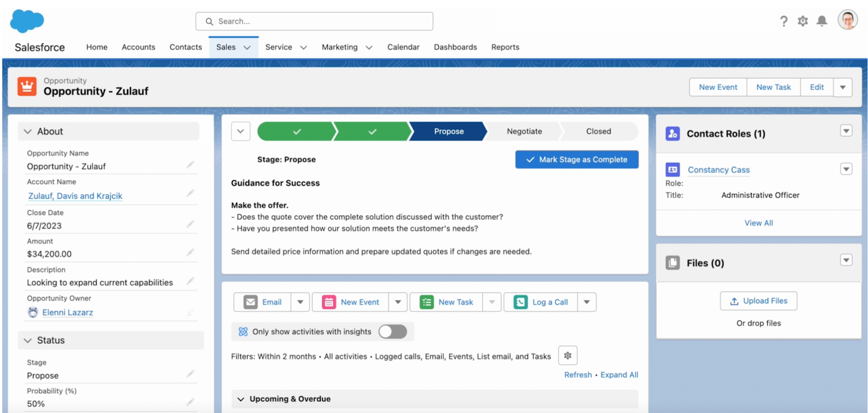Click the Salesforce cloud logo
The image size is (868, 413).
(27, 21)
